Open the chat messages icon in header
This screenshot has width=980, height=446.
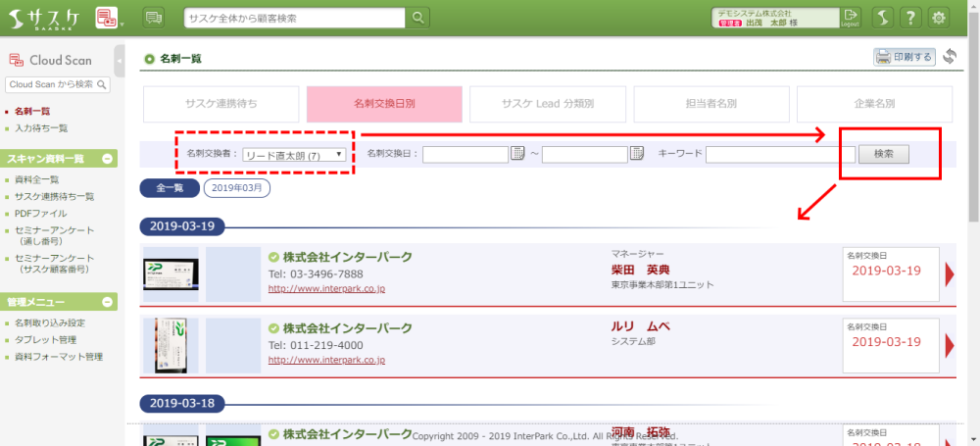(154, 17)
